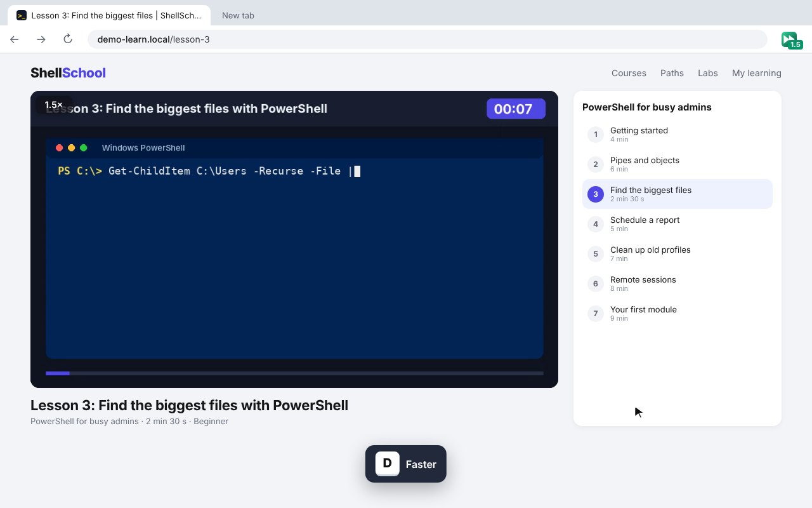
Task: Open the Courses menu
Action: [629, 73]
